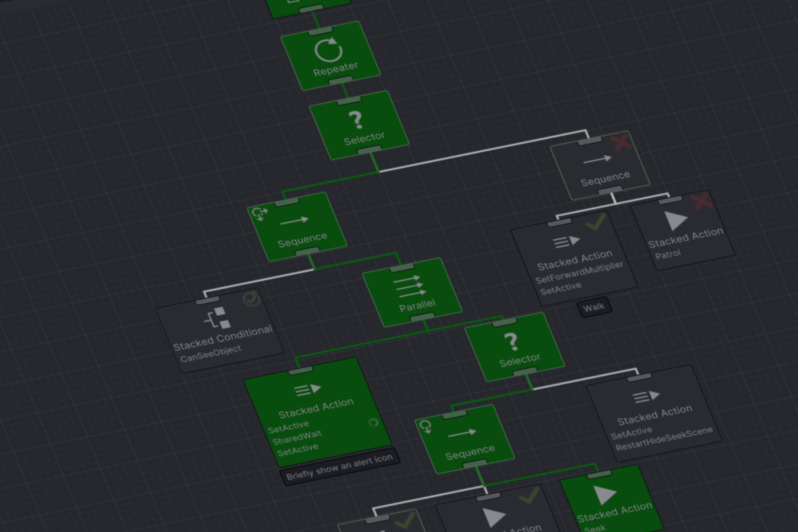The width and height of the screenshot is (798, 532).
Task: Select the Walk comment label
Action: click(x=594, y=307)
